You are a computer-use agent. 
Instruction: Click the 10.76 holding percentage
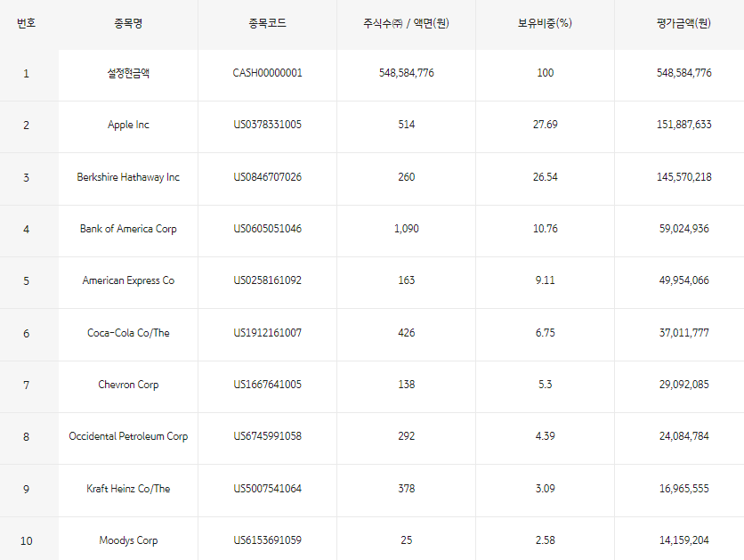(545, 229)
